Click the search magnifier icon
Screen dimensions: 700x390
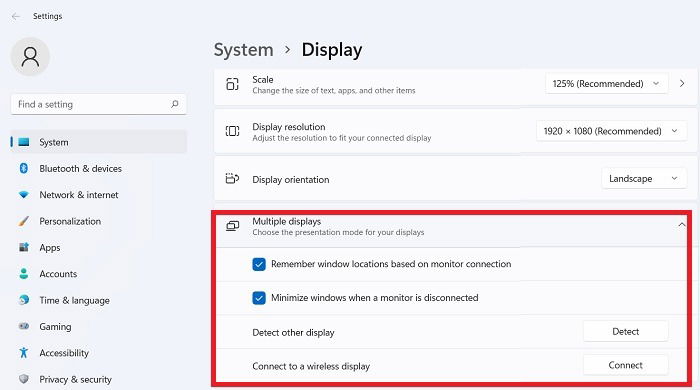point(175,104)
